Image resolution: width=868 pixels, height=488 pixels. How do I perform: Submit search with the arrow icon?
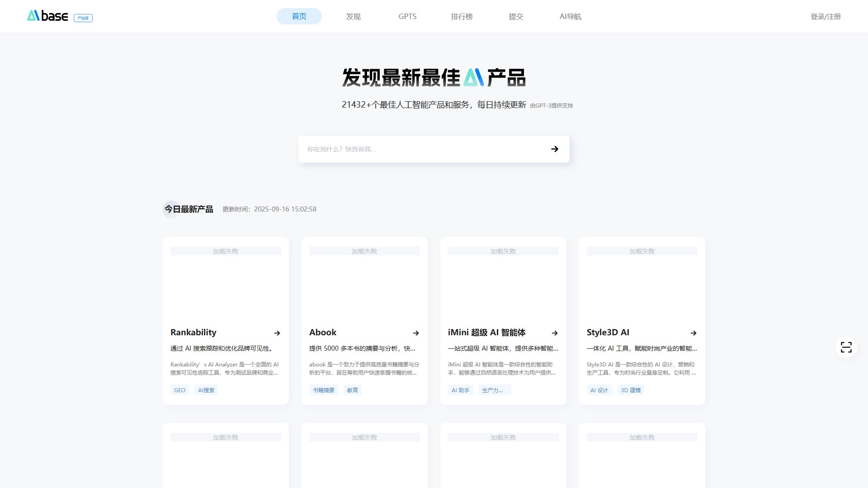(555, 149)
